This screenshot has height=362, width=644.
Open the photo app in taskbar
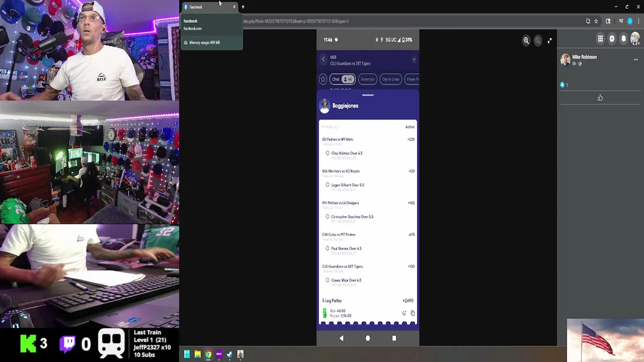point(240,354)
